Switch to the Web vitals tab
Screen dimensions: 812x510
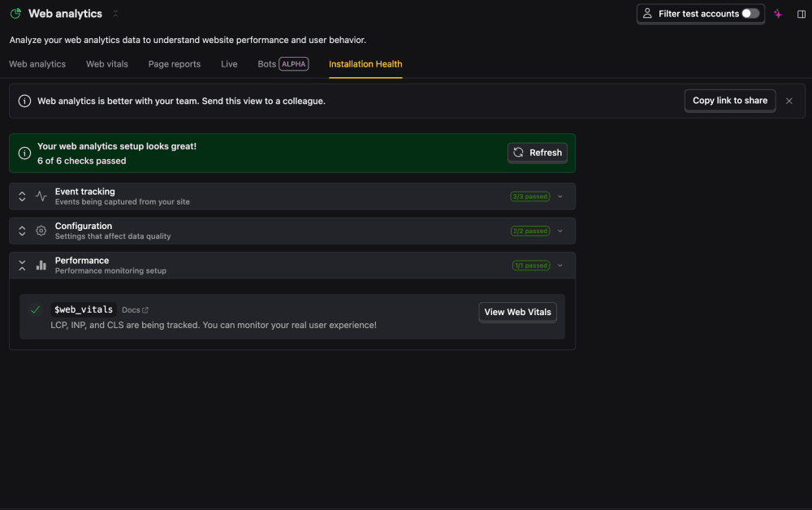106,64
